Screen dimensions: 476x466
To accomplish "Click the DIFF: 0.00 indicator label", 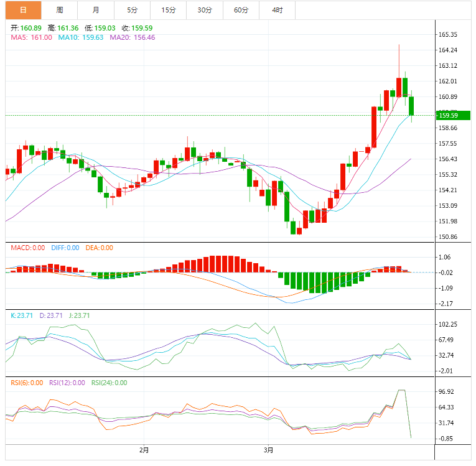I will tap(65, 248).
